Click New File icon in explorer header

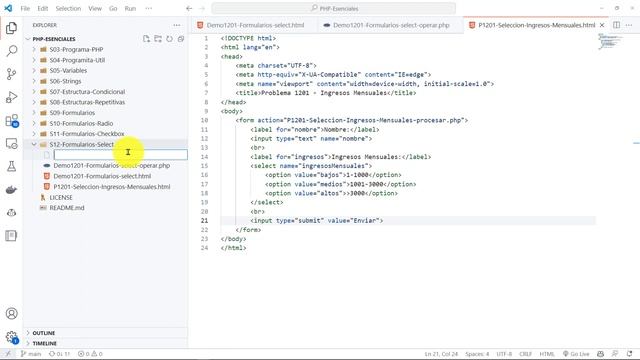pyautogui.click(x=146, y=39)
